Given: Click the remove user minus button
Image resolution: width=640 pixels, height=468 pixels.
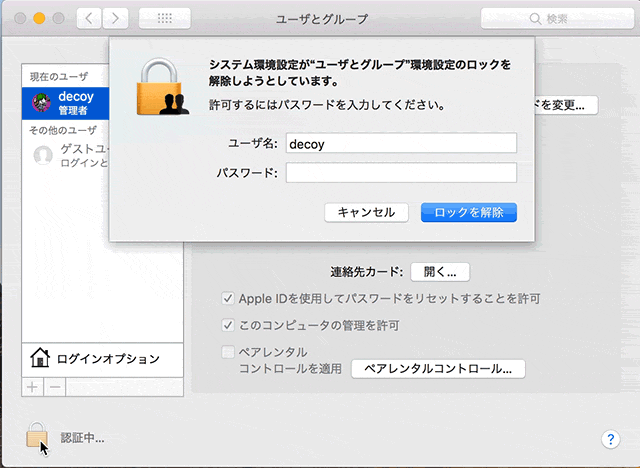Looking at the screenshot, I should [55, 387].
